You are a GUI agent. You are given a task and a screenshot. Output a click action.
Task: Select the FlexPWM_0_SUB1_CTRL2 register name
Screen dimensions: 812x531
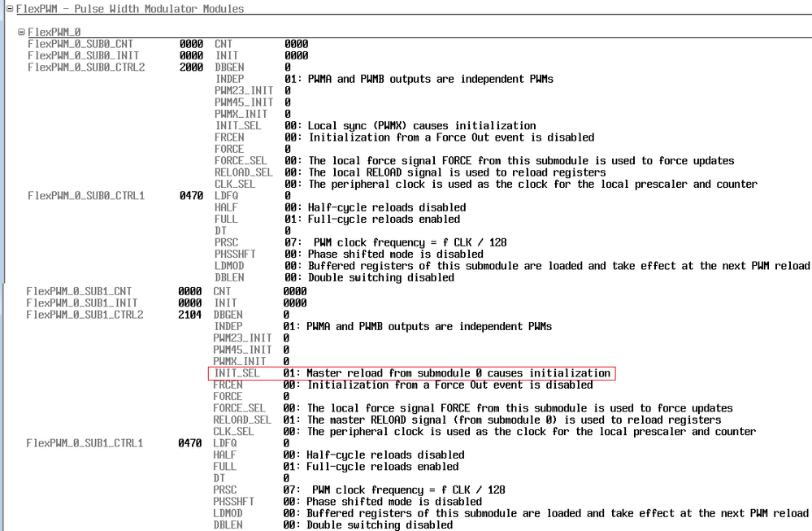click(85, 315)
